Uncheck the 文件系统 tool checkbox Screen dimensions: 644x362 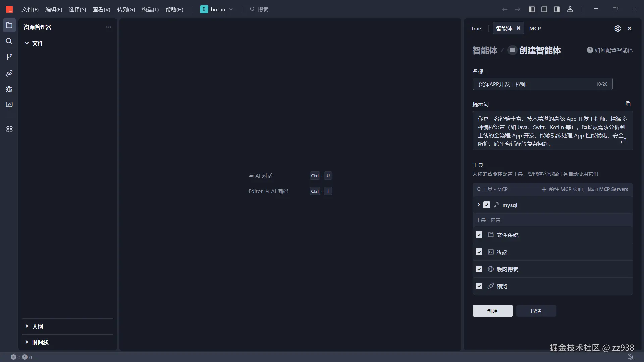[x=479, y=235]
